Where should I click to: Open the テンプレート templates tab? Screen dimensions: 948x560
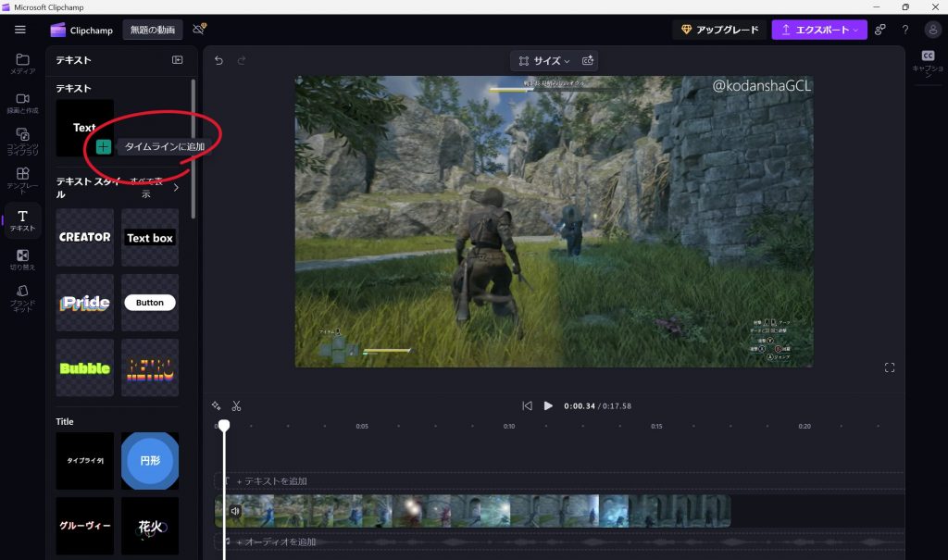(x=22, y=180)
